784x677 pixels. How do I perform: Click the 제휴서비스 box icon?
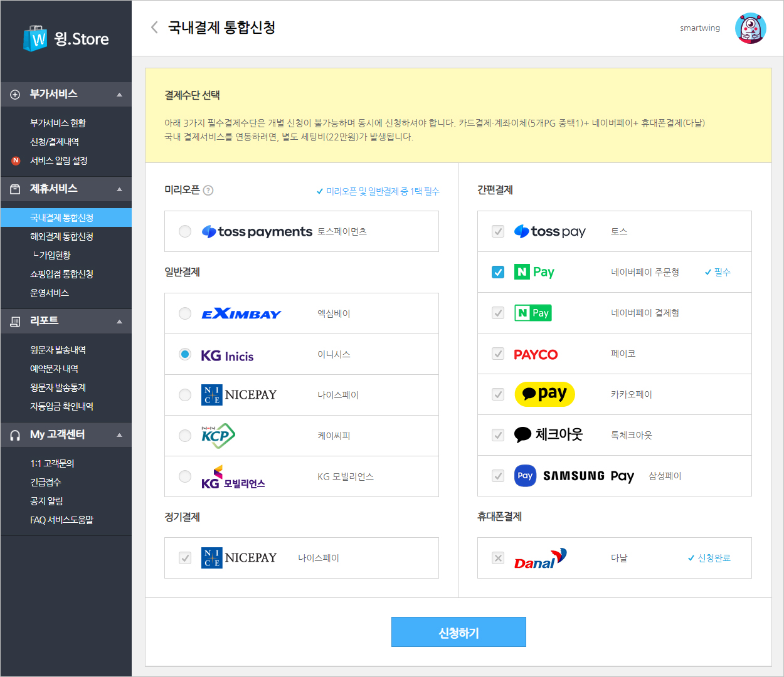(15, 189)
